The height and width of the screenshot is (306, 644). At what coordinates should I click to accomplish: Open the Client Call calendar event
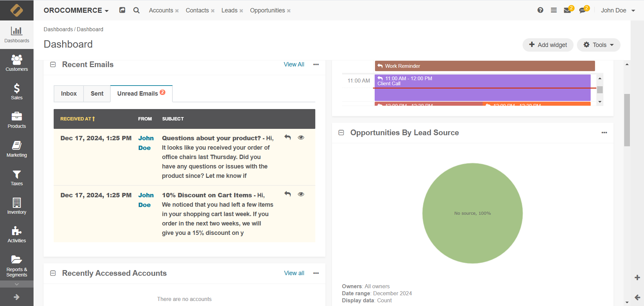tap(482, 88)
